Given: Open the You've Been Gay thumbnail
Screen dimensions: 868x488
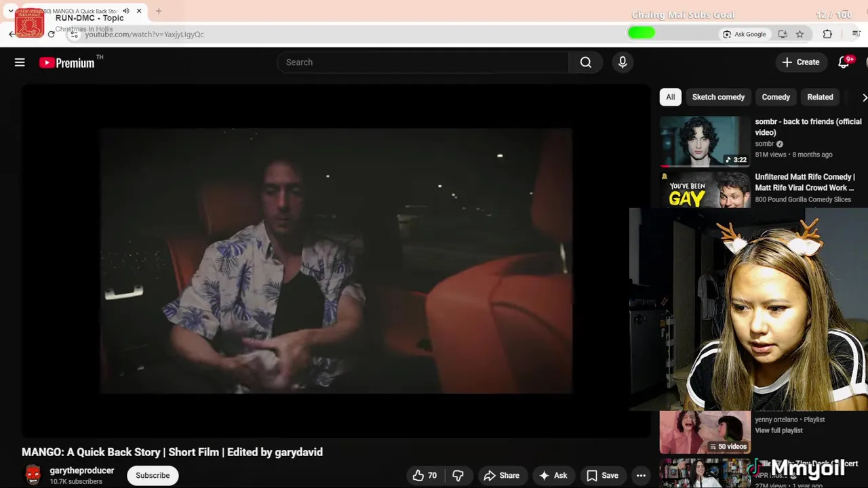Looking at the screenshot, I should point(705,189).
